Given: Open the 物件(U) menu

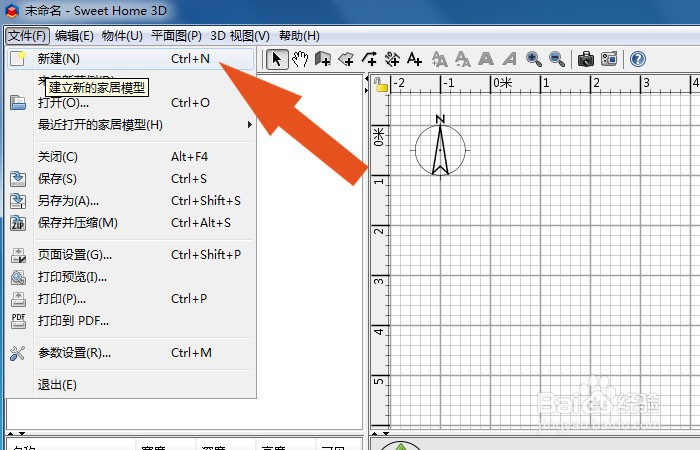Looking at the screenshot, I should coord(122,36).
